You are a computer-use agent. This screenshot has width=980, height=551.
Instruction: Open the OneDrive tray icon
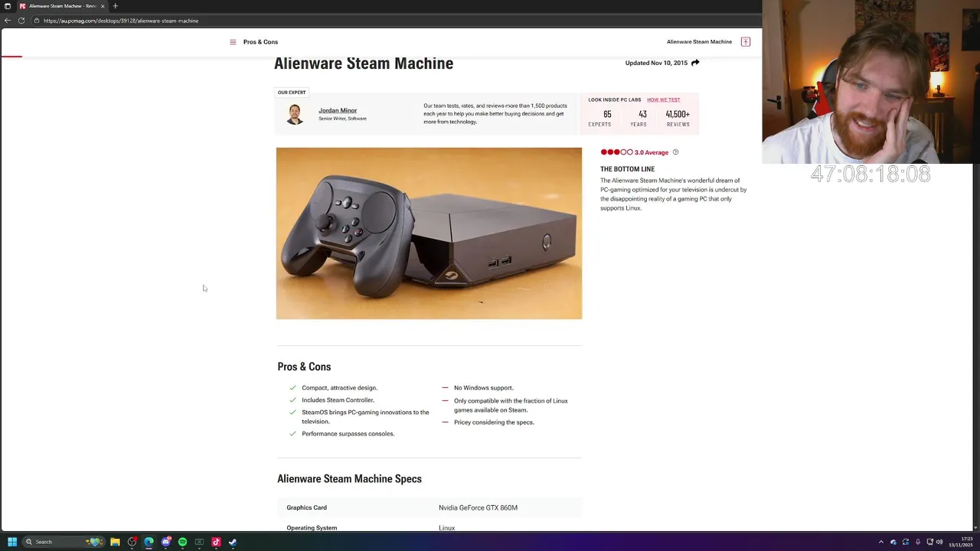tap(893, 542)
